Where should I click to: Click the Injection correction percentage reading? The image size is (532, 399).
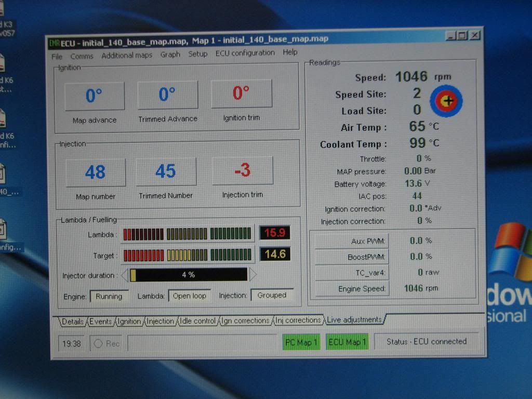point(424,221)
